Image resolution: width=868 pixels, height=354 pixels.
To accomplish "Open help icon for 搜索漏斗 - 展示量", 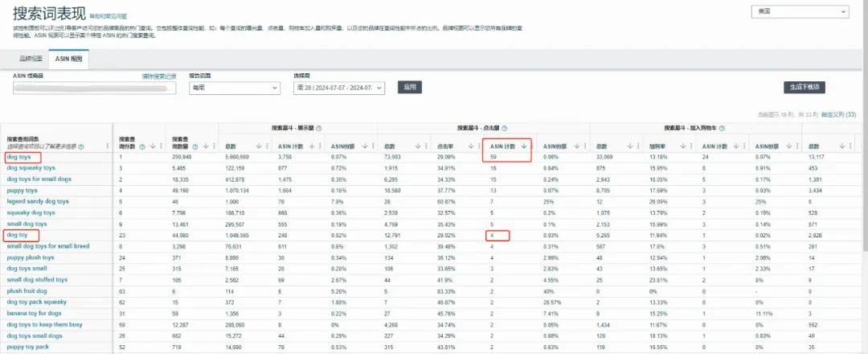I will coord(319,128).
